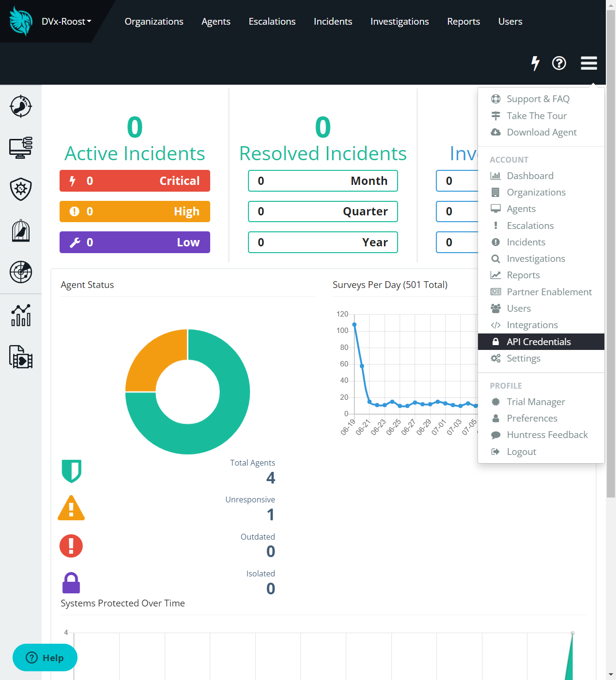616x680 pixels.
Task: Open the lightning bolt quick actions icon
Action: pos(535,63)
